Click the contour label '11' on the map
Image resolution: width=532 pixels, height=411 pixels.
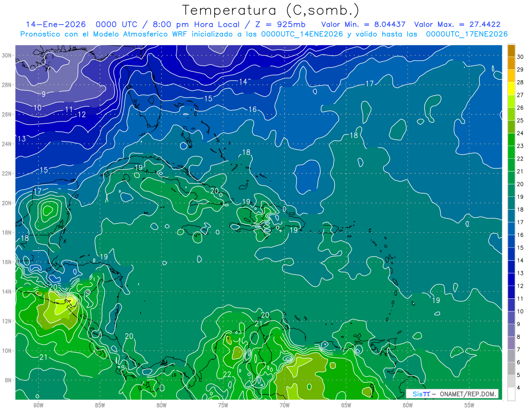click(x=69, y=110)
